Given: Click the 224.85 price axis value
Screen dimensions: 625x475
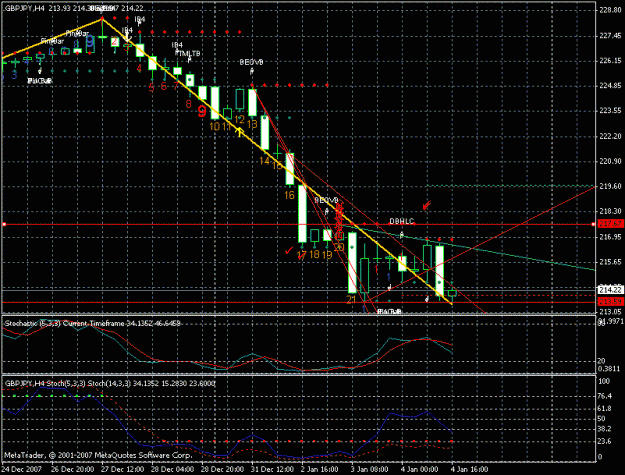Looking at the screenshot, I should pos(610,86).
